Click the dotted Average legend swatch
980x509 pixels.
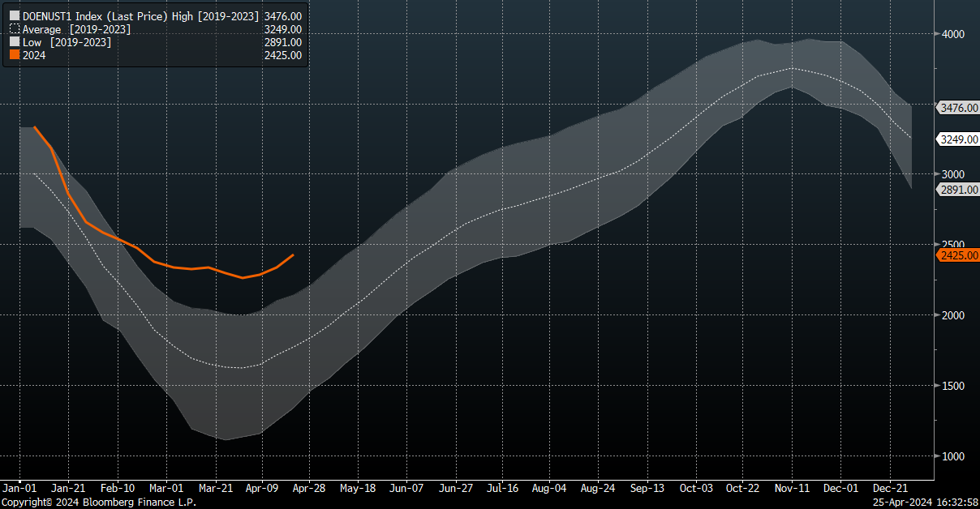(x=14, y=29)
